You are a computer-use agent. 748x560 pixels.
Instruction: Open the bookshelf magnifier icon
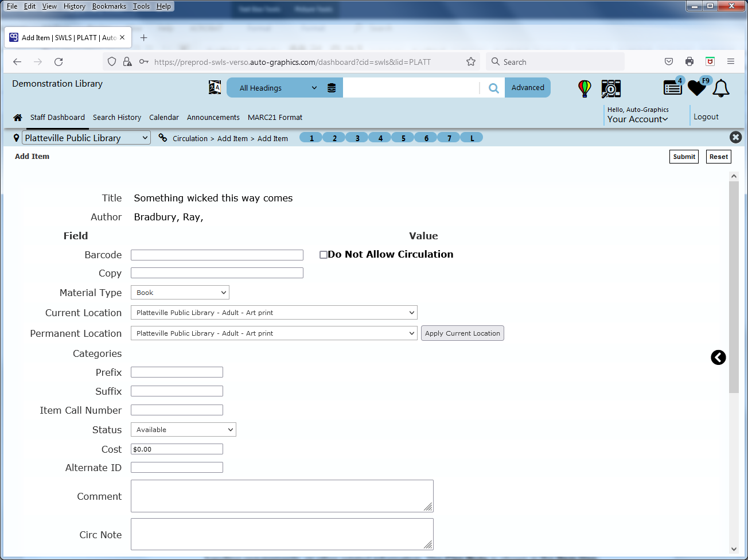tap(611, 88)
